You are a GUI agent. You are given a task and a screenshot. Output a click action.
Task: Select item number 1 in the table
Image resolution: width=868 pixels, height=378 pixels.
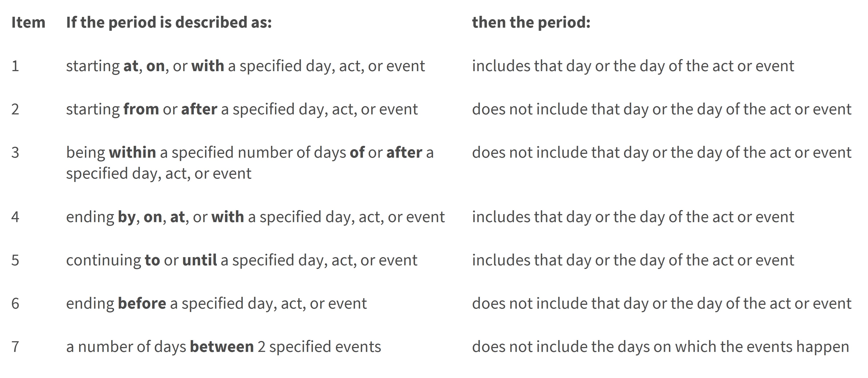[x=15, y=66]
